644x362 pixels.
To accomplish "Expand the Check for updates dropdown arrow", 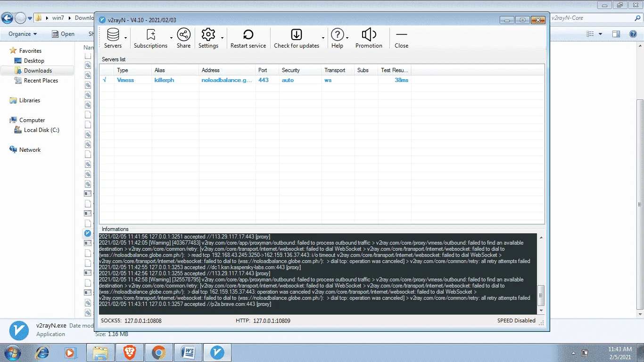I will tap(323, 38).
